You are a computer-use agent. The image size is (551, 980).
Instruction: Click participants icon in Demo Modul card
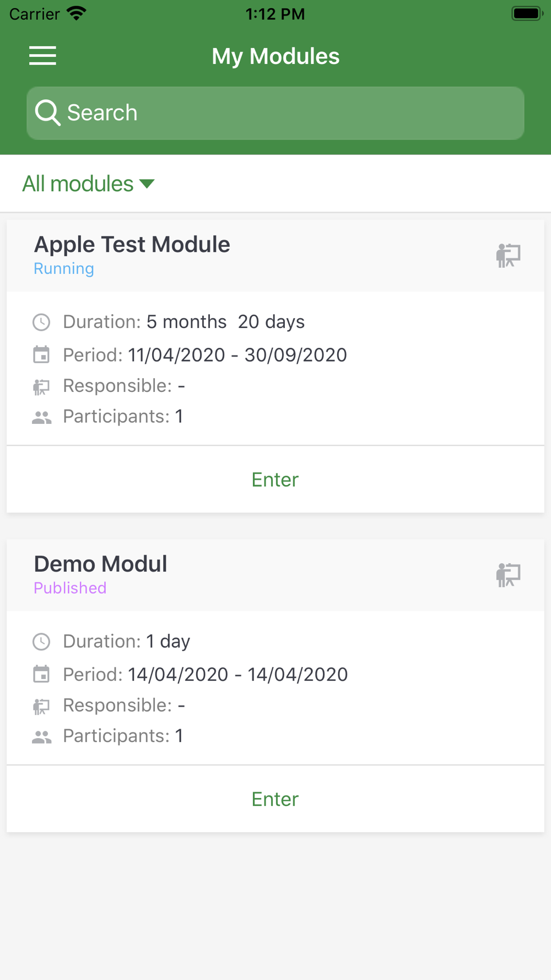point(41,737)
